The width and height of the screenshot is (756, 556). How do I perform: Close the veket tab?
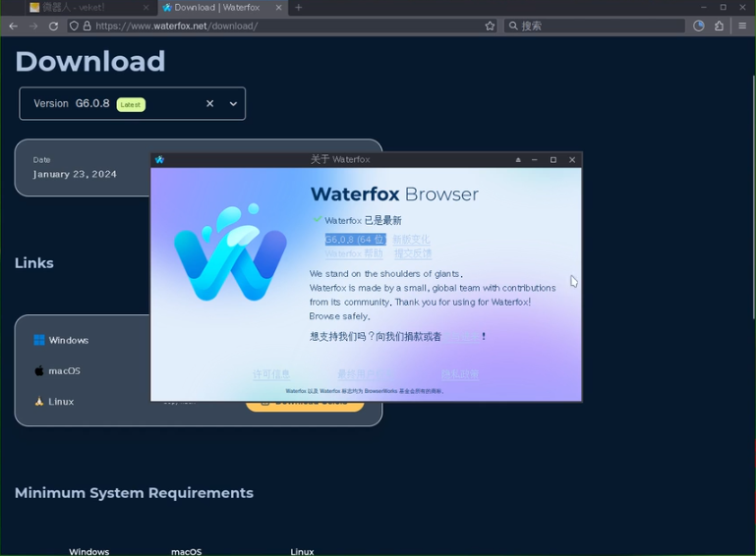[146, 7]
